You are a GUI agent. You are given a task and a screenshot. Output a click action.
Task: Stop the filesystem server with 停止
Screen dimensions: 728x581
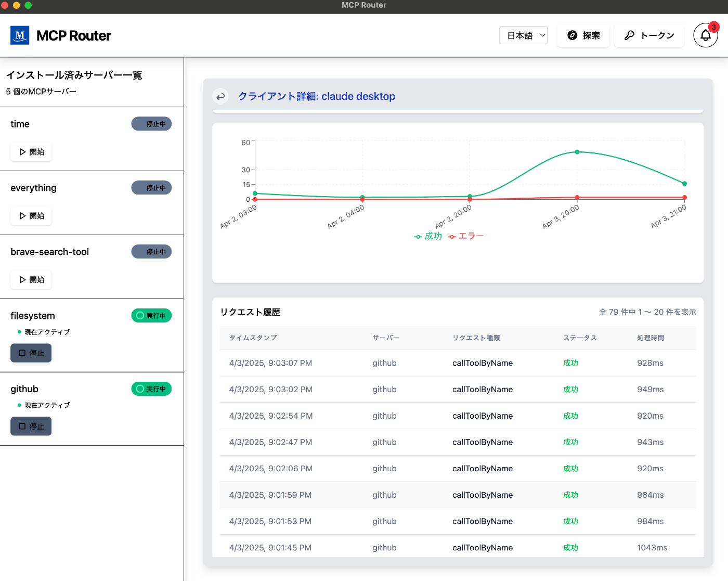[x=31, y=353]
